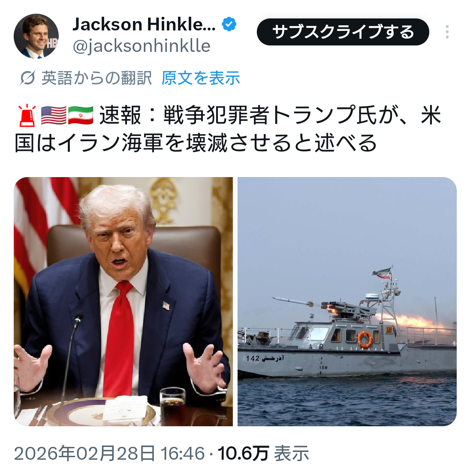Click the translation icon beside 英語からの翻訳
The image size is (470, 476).
pyautogui.click(x=27, y=78)
